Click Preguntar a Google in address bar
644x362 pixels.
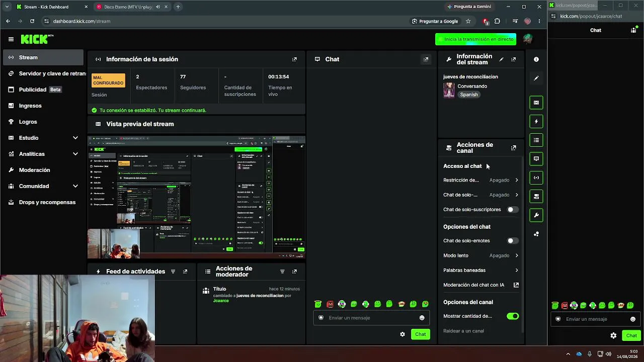tap(435, 21)
